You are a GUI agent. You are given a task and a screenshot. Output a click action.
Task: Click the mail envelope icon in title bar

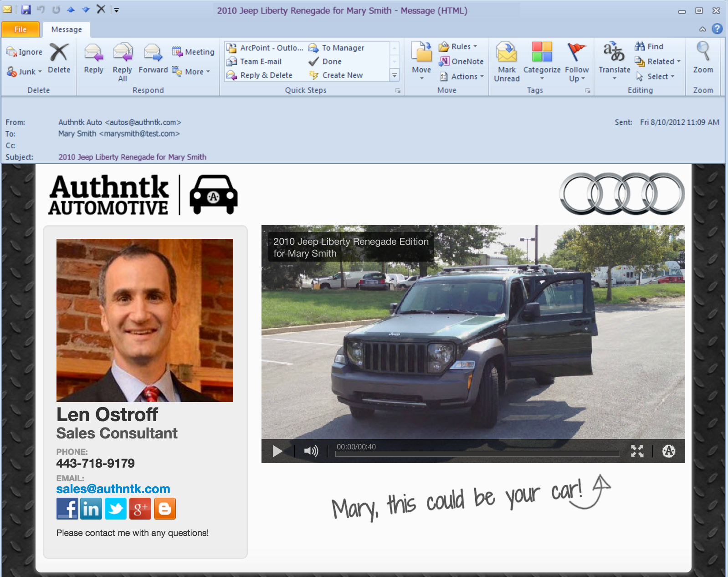8,9
